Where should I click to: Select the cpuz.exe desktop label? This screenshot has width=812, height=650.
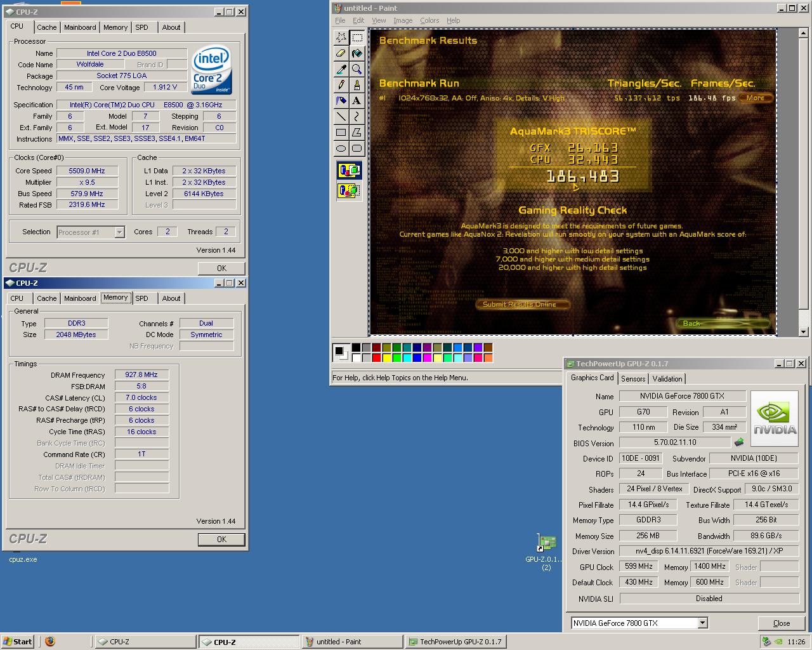tap(23, 559)
